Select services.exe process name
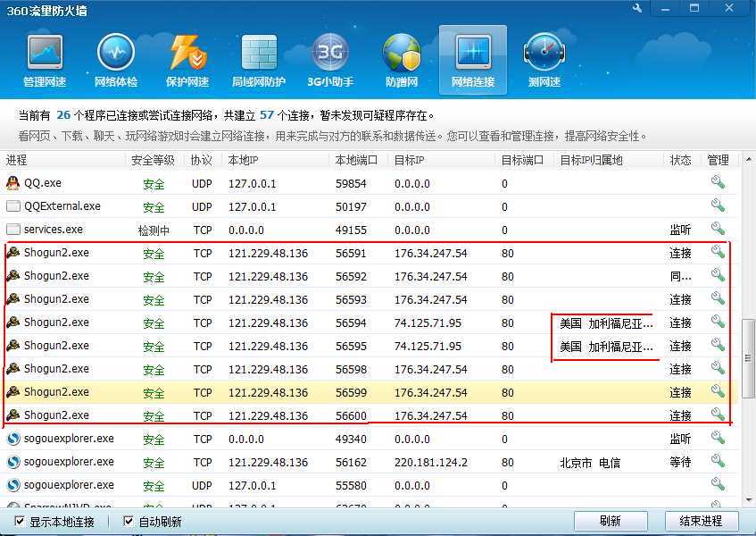This screenshot has height=536, width=756. coord(54,230)
